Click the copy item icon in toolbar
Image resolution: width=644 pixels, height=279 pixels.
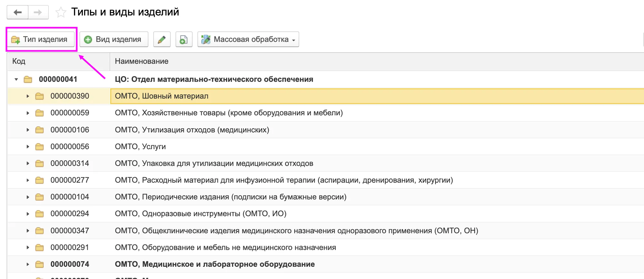[x=184, y=39]
